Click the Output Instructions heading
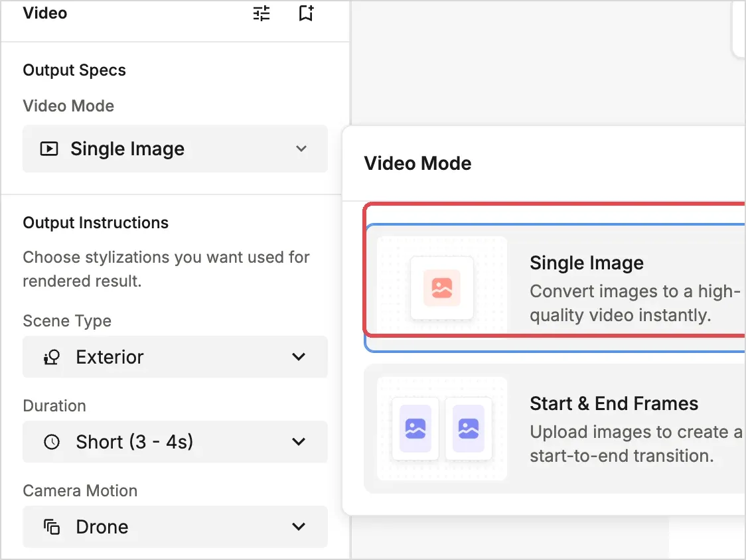Image resolution: width=746 pixels, height=560 pixels. pos(96,223)
